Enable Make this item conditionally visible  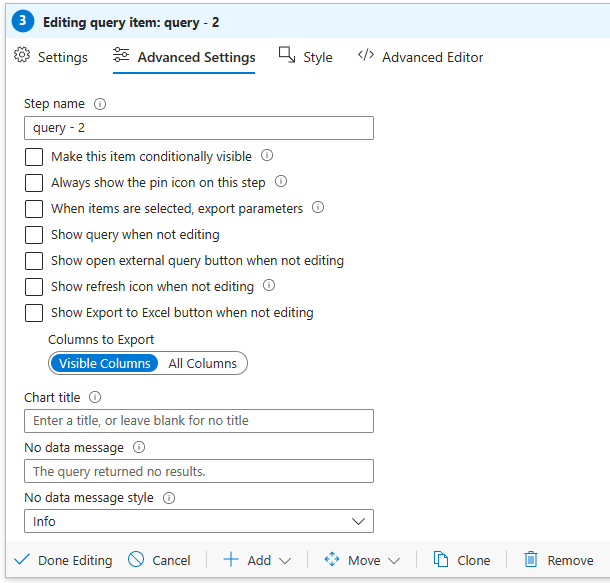pos(34,157)
